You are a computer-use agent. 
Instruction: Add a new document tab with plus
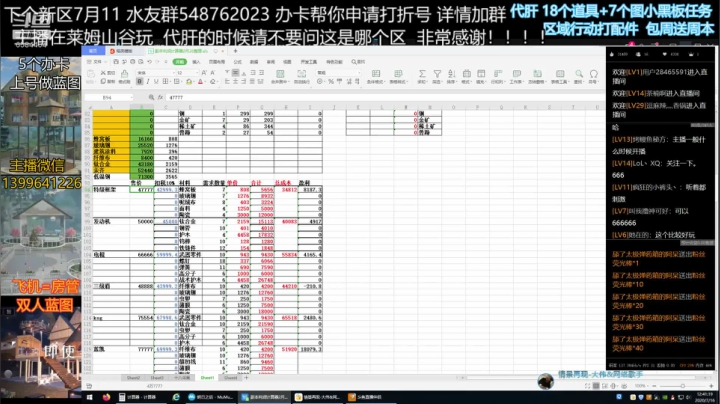[235, 51]
